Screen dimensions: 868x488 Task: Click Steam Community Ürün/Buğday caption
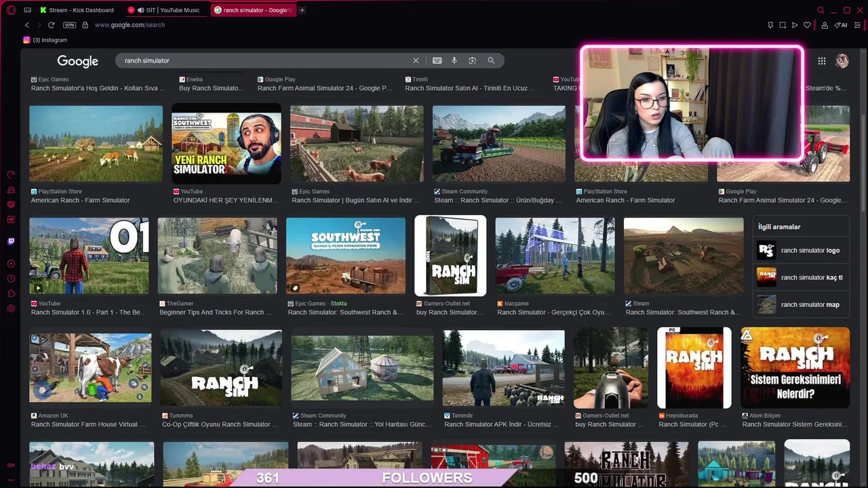click(498, 200)
